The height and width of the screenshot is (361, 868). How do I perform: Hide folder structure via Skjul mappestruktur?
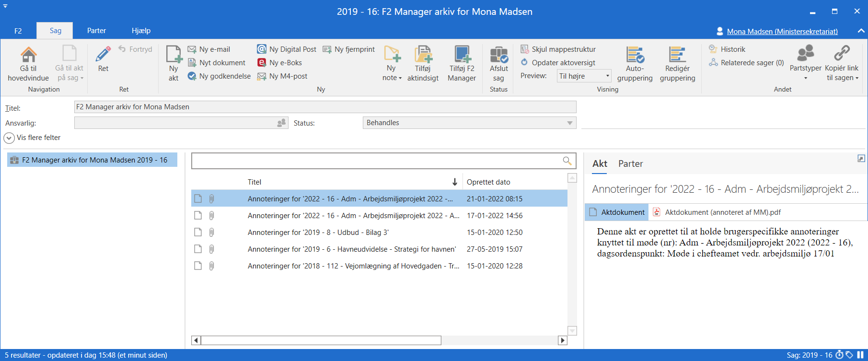(x=558, y=49)
